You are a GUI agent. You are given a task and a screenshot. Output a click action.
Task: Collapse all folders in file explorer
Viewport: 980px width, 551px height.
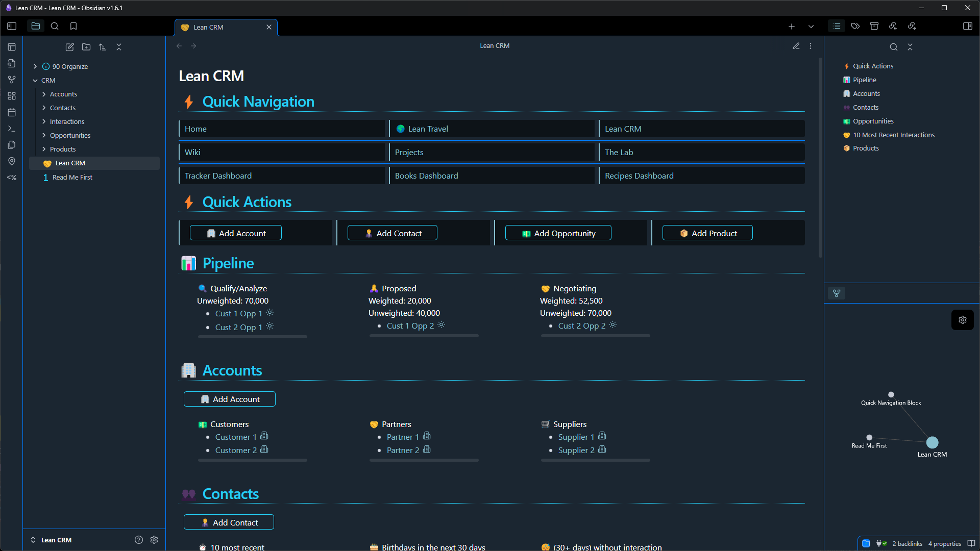119,47
